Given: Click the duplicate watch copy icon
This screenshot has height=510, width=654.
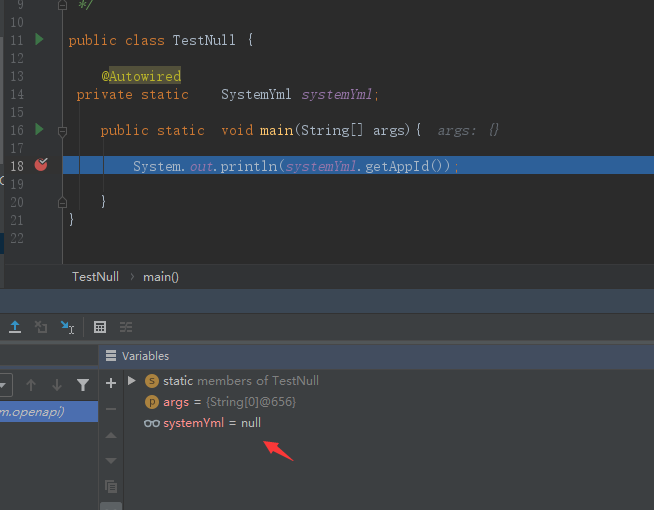Looking at the screenshot, I should 111,486.
